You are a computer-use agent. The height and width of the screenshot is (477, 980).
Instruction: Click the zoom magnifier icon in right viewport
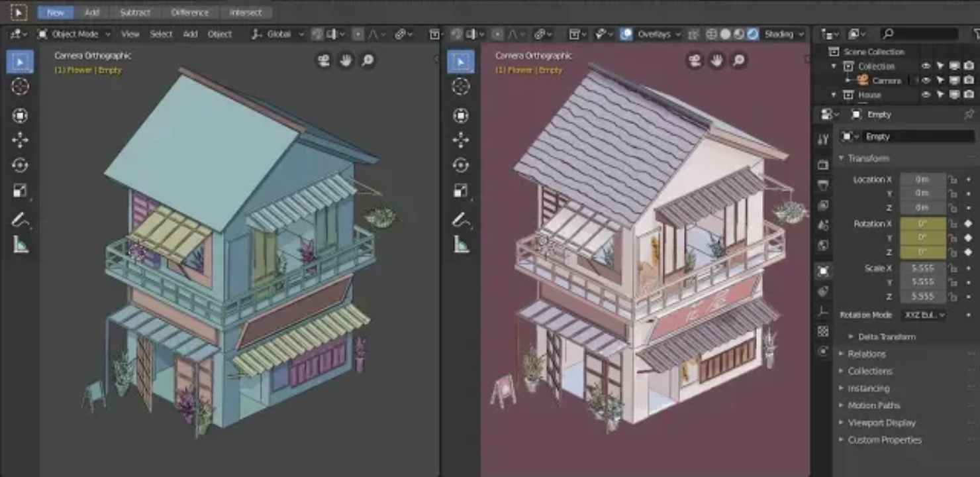click(x=738, y=61)
